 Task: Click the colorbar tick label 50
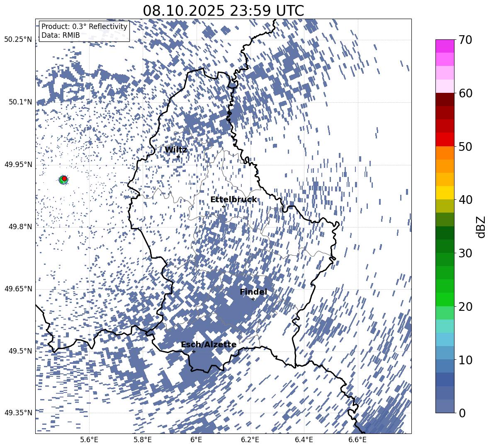pyautogui.click(x=466, y=146)
